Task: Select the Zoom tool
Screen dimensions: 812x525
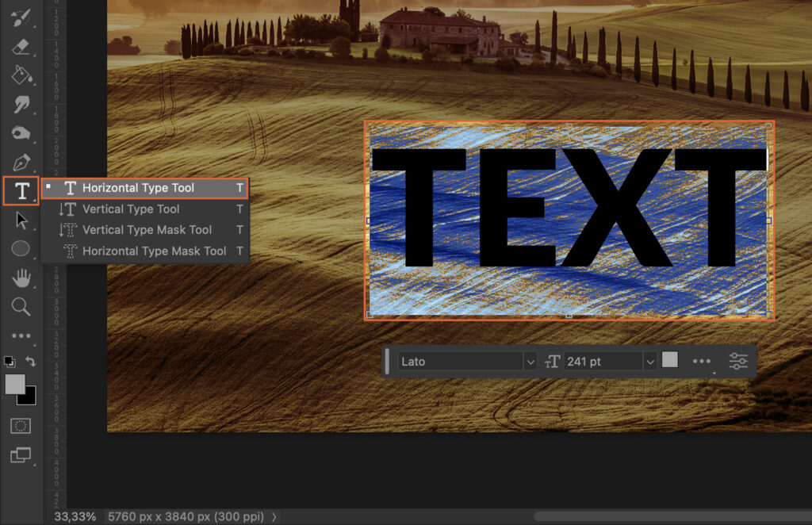Action: pos(20,306)
